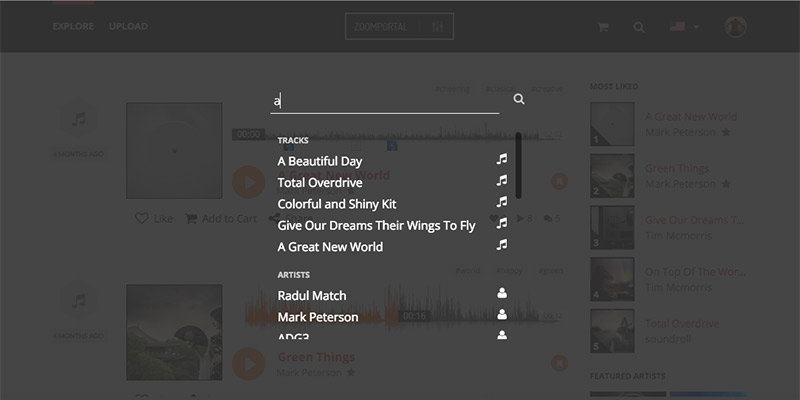Screen dimensions: 800x400
Task: Click the search results scrollbar
Action: click(518, 165)
